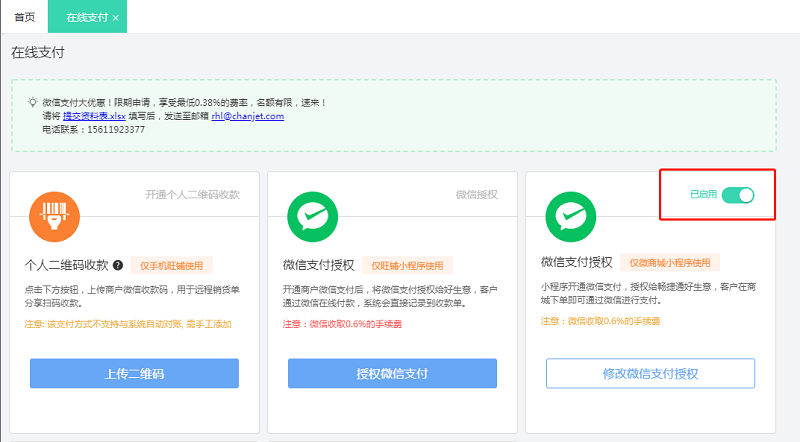This screenshot has height=442, width=800.
Task: Switch to the 首页 tab
Action: (x=24, y=17)
